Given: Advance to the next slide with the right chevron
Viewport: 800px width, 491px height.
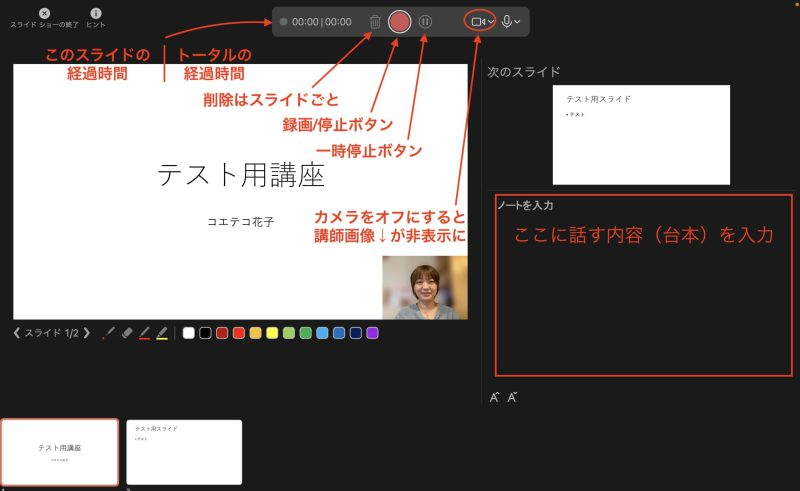Looking at the screenshot, I should pos(87,333).
